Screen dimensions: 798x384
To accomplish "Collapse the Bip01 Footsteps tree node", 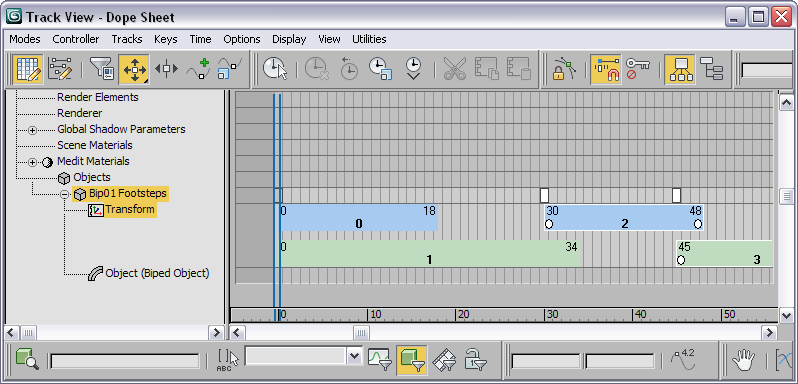I will [x=65, y=195].
